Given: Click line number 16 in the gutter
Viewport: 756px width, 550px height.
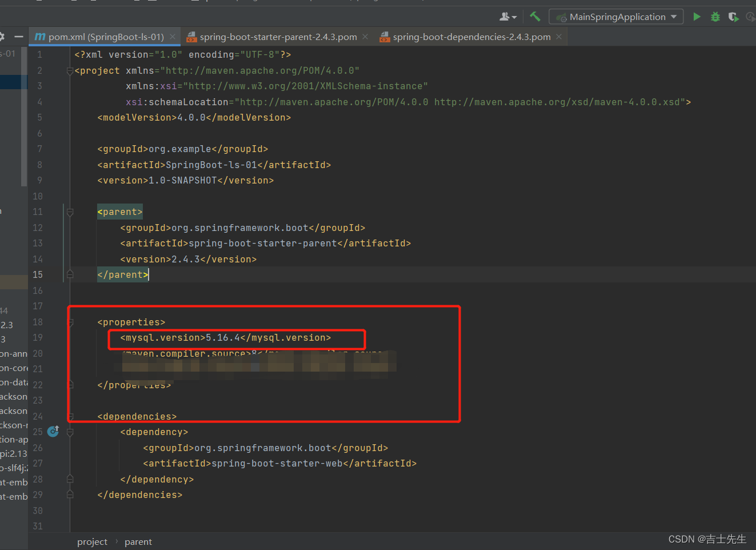Looking at the screenshot, I should 38,290.
